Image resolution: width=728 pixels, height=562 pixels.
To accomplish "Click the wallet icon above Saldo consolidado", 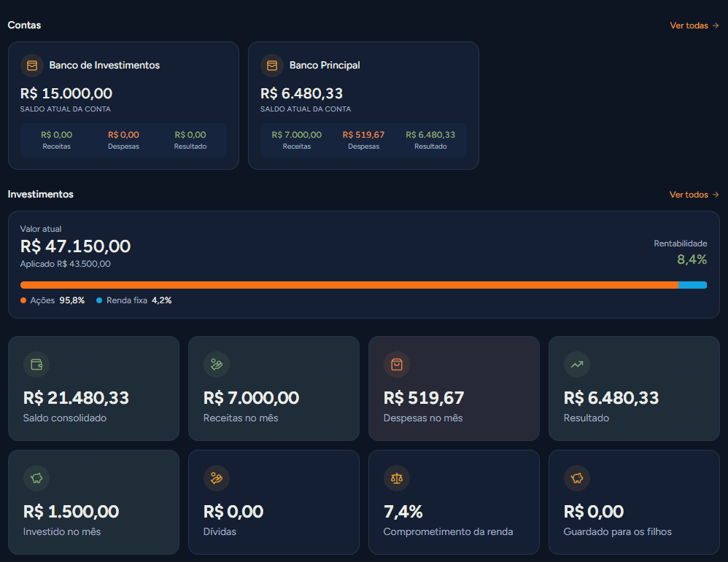I will tap(36, 364).
